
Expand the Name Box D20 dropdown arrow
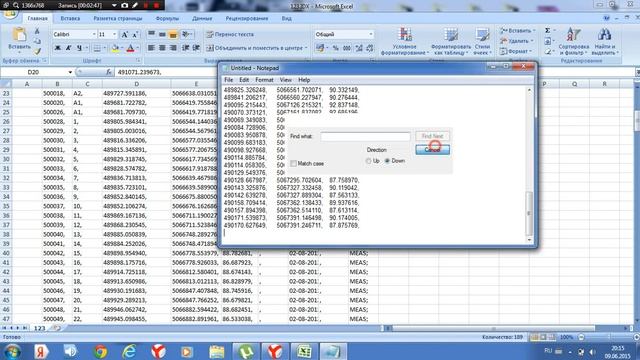(70, 72)
